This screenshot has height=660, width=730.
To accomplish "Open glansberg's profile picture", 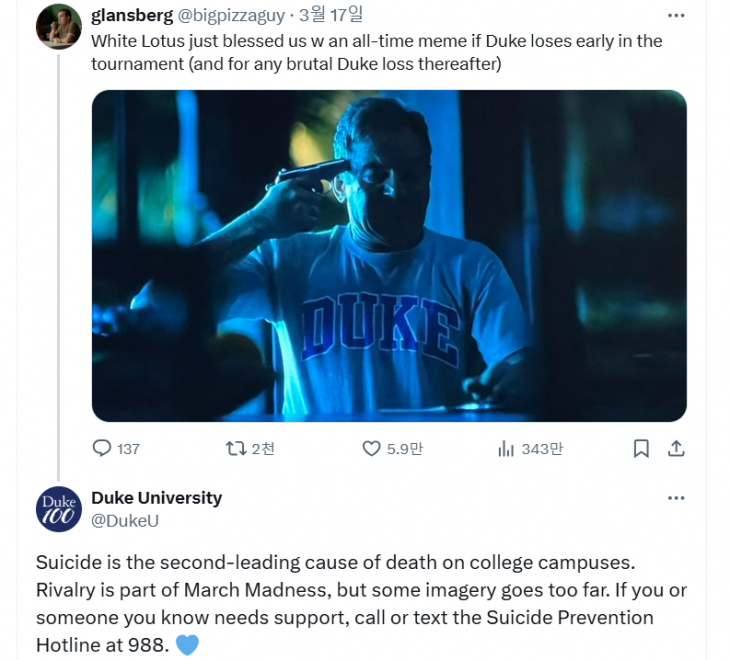I will [58, 27].
